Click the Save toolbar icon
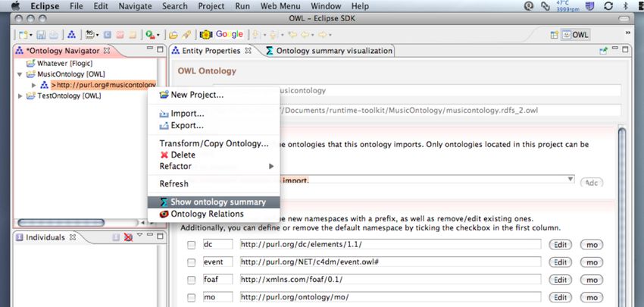 coord(42,35)
